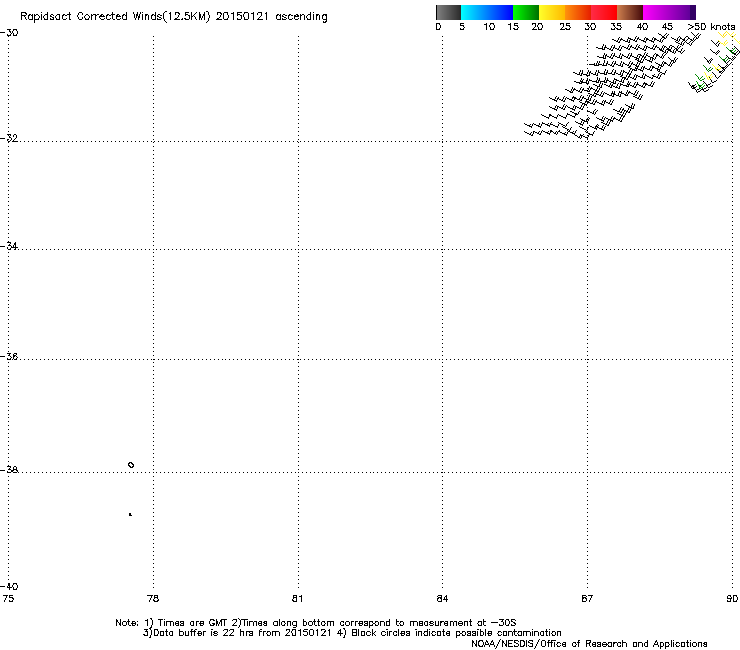
Task: Click the black contamination circle near -38
Action: [x=131, y=465]
